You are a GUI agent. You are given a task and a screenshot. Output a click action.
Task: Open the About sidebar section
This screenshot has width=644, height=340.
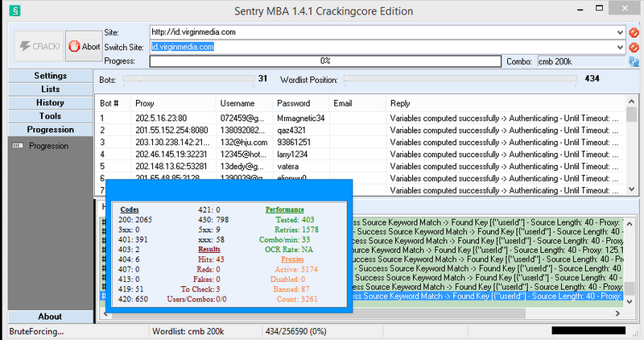(x=51, y=317)
